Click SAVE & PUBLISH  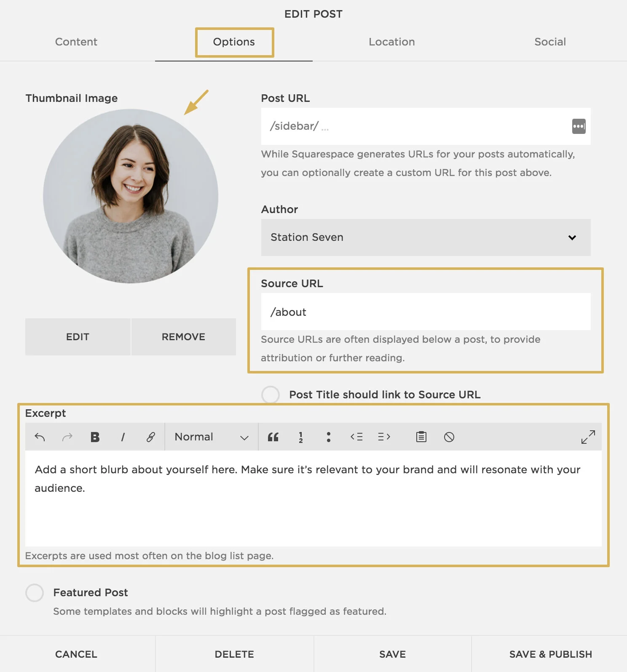point(550,654)
